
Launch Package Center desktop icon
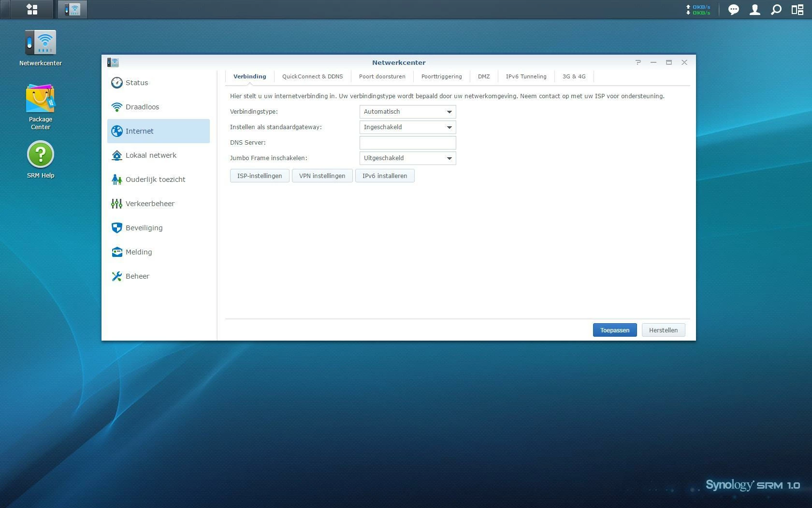tap(41, 107)
